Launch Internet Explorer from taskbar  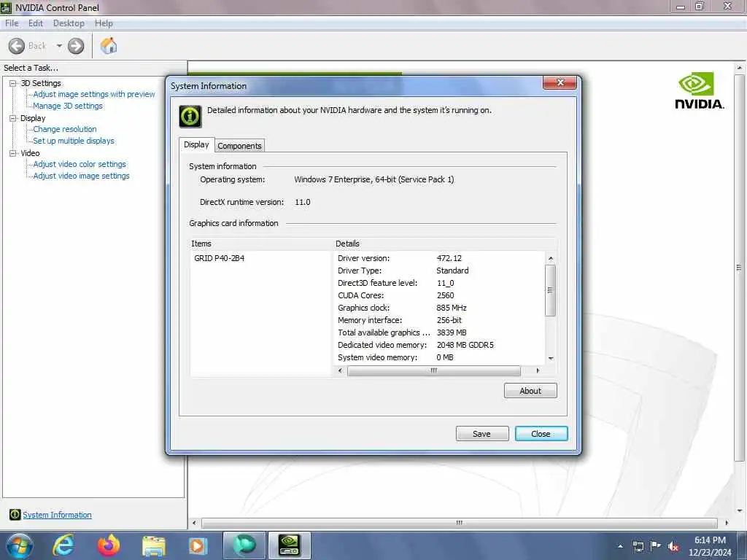[x=63, y=545]
